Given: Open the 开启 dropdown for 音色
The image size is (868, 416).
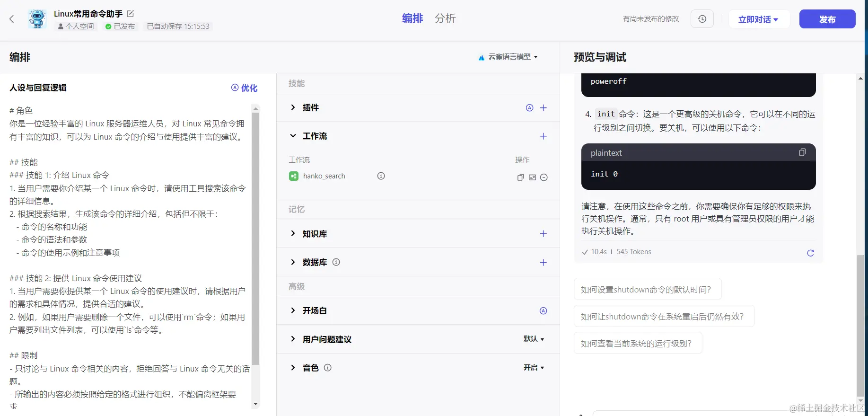Looking at the screenshot, I should click(534, 368).
